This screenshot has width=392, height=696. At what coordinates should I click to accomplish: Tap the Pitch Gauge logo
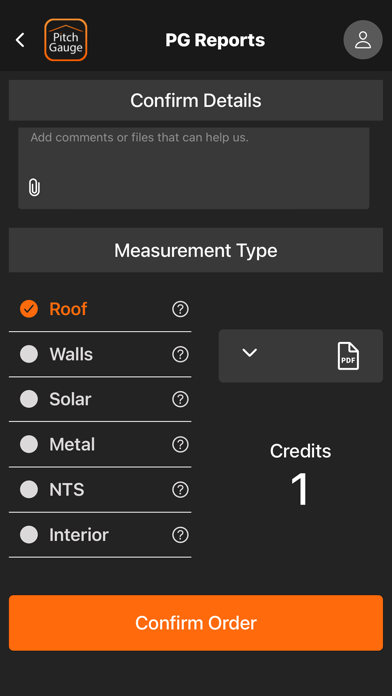[x=66, y=40]
